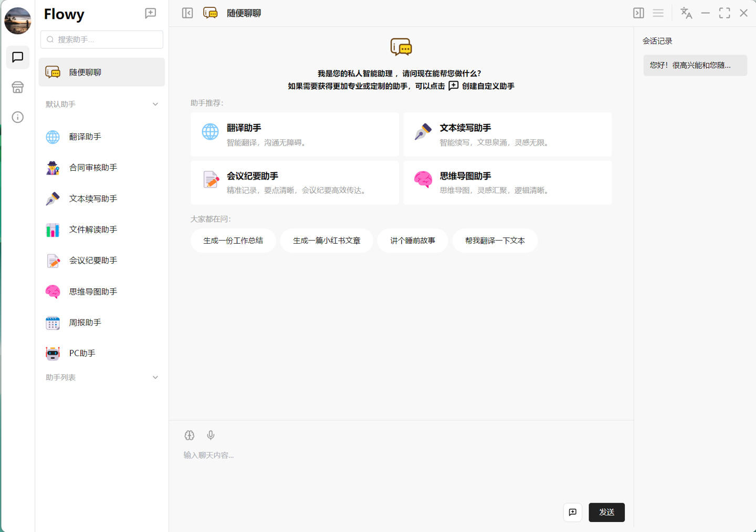
Task: Select 随便聊聊 in the sidebar
Action: click(x=102, y=72)
